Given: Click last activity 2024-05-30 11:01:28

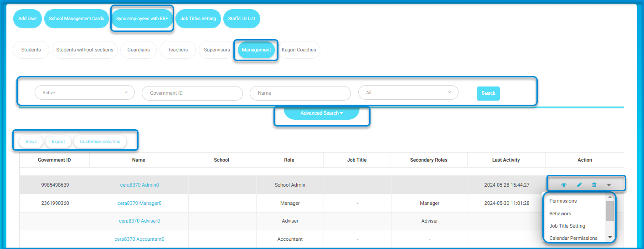Looking at the screenshot, I should (x=507, y=203).
